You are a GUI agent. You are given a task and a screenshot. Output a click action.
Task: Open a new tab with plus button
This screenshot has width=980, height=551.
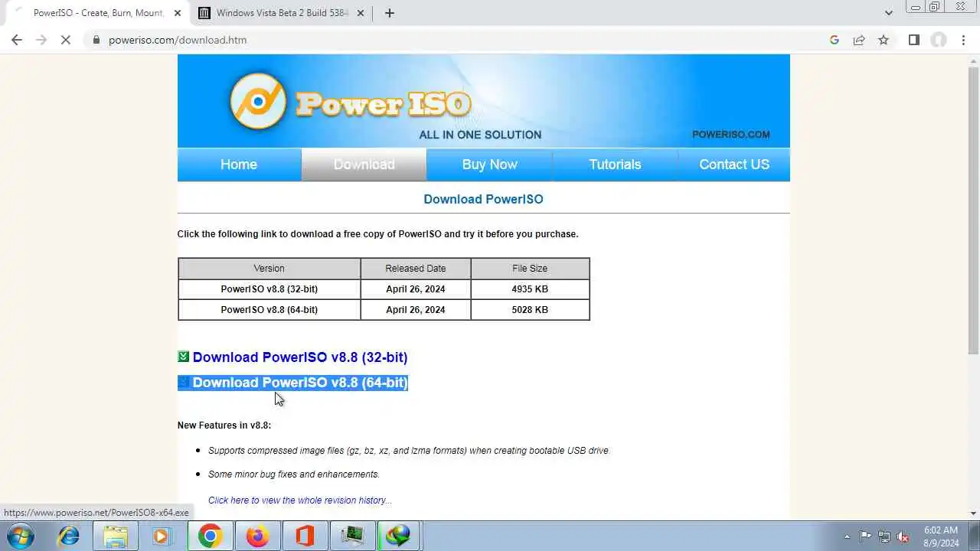point(389,13)
